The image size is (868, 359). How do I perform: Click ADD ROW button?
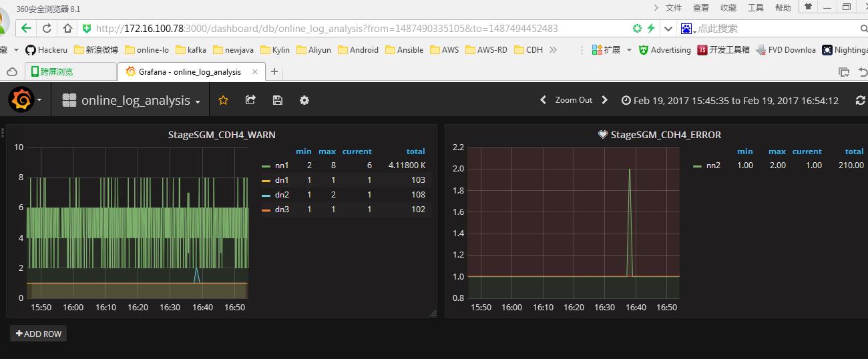coord(39,334)
